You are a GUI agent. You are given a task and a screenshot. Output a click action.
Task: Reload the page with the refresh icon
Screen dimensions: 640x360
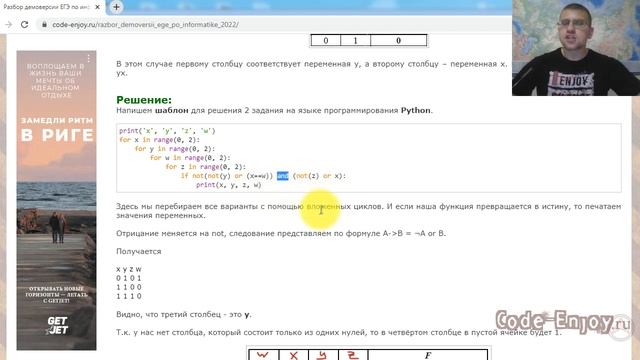pyautogui.click(x=24, y=24)
